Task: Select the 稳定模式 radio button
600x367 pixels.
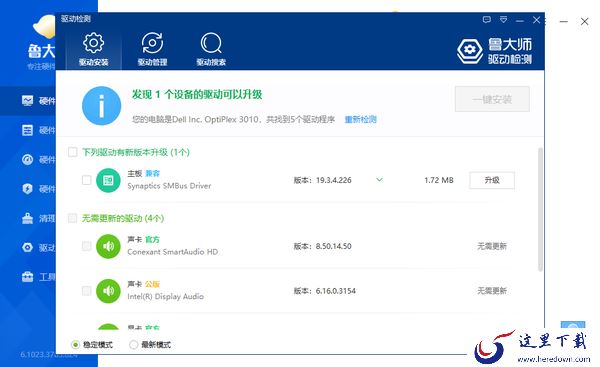Action: (75, 345)
